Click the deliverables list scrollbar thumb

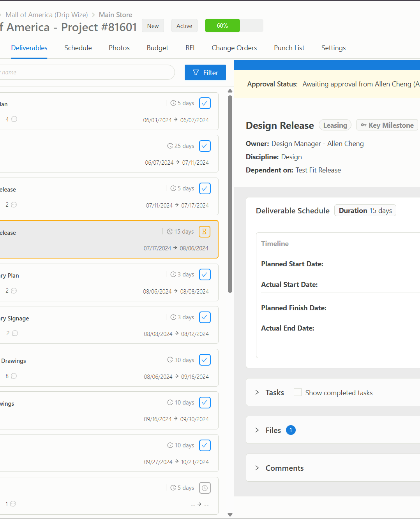[x=230, y=194]
